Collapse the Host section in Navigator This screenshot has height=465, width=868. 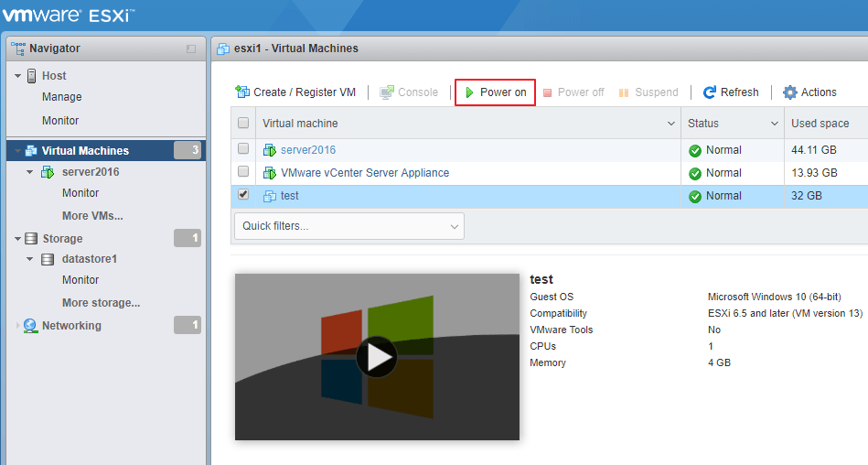17,76
